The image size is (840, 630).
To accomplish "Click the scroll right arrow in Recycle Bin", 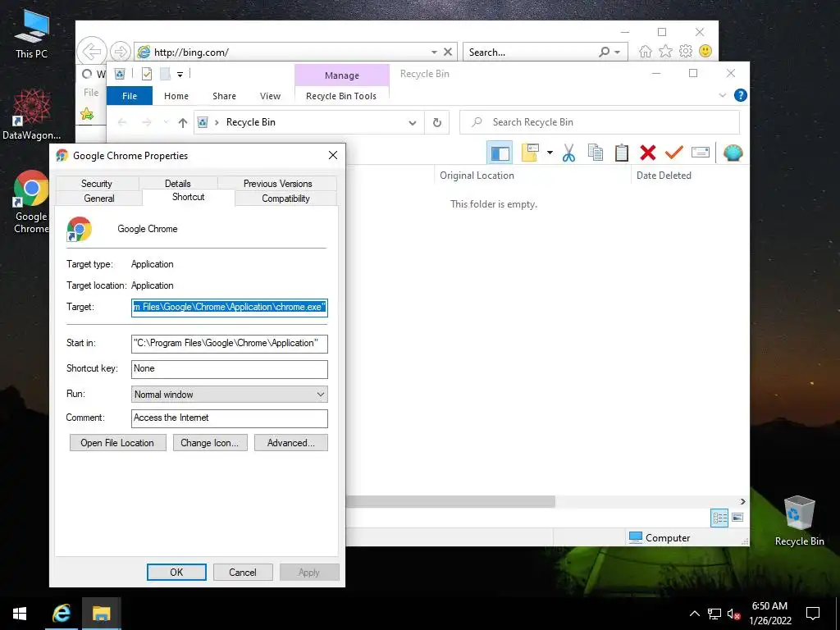I will [742, 501].
